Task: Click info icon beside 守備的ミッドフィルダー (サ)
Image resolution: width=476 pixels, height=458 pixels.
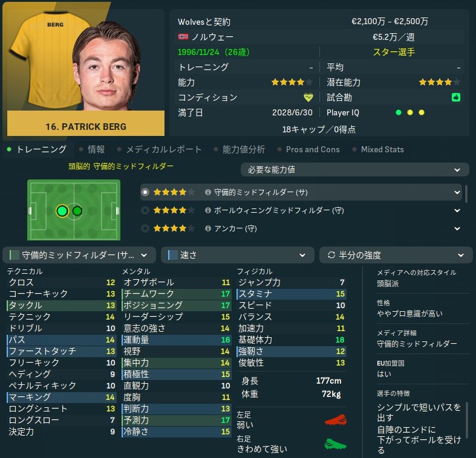Action: tap(208, 192)
